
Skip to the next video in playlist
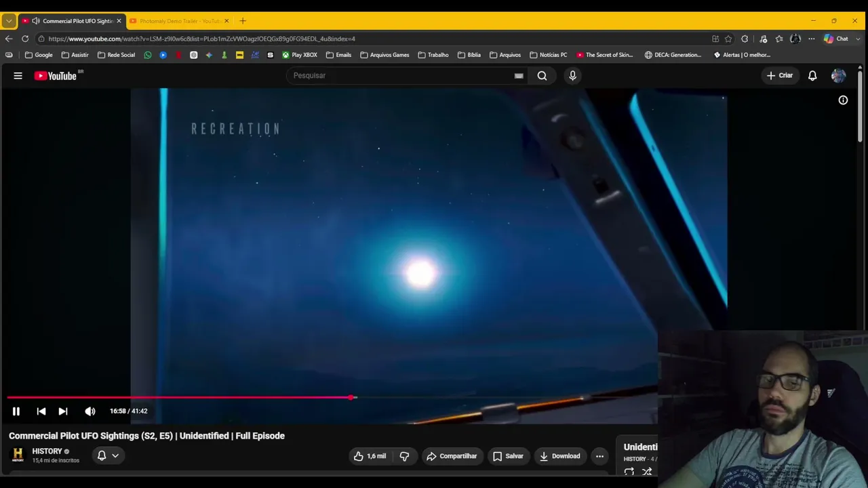click(x=63, y=411)
